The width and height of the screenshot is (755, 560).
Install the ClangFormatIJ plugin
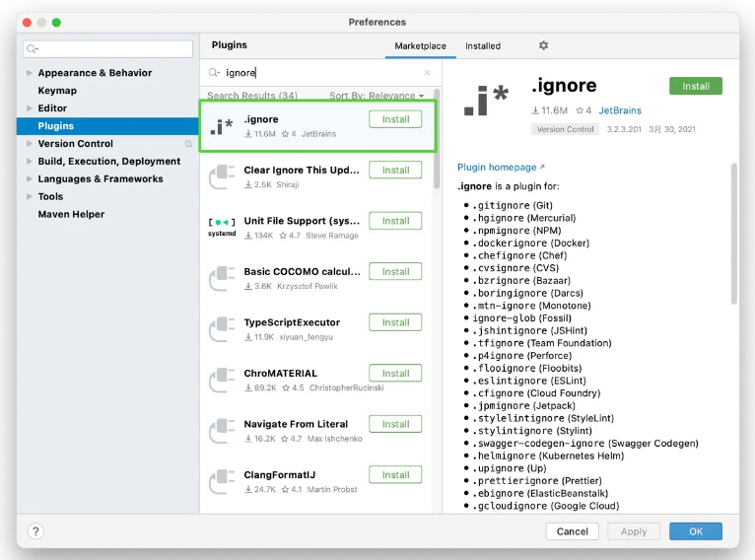[x=395, y=475]
